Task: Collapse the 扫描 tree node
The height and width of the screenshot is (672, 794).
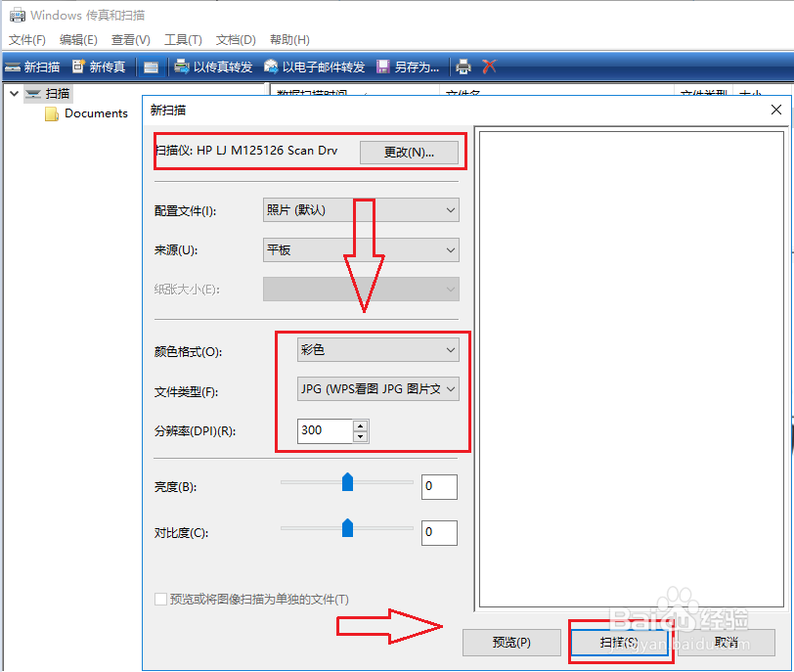Action: (13, 93)
